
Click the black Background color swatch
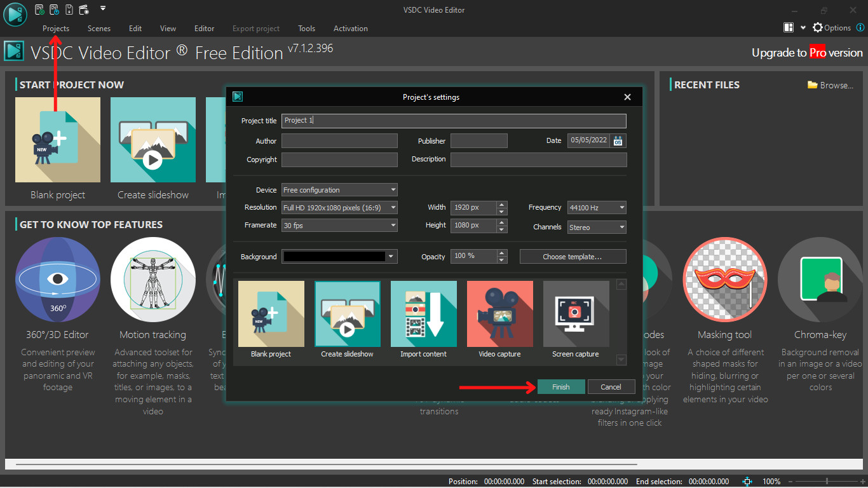(334, 257)
